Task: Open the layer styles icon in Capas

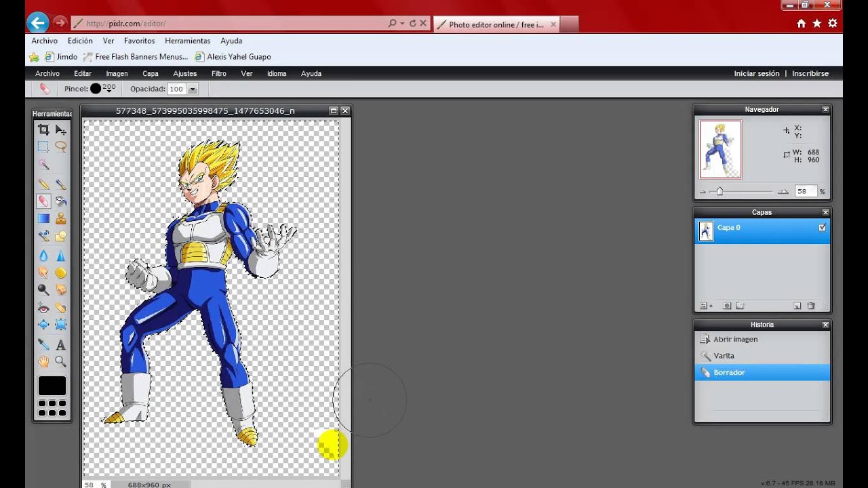Action: (740, 306)
